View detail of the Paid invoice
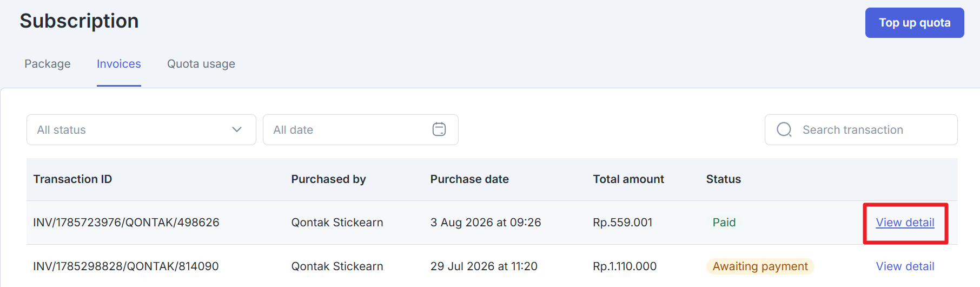This screenshot has width=980, height=287. click(905, 223)
